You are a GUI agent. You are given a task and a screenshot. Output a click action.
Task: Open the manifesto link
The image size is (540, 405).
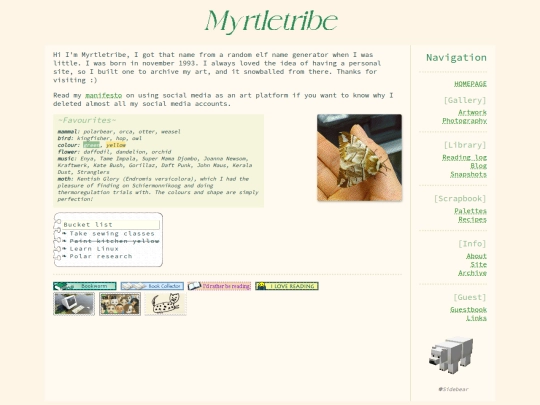(104, 95)
